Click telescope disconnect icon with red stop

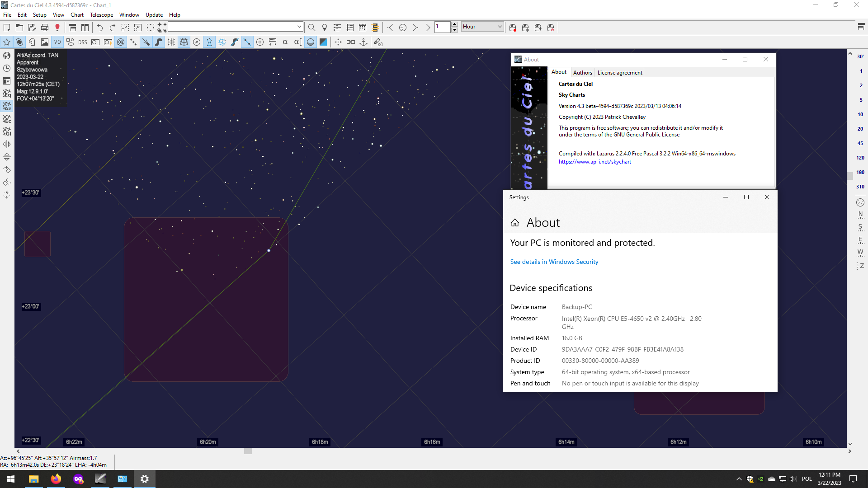[x=551, y=28]
